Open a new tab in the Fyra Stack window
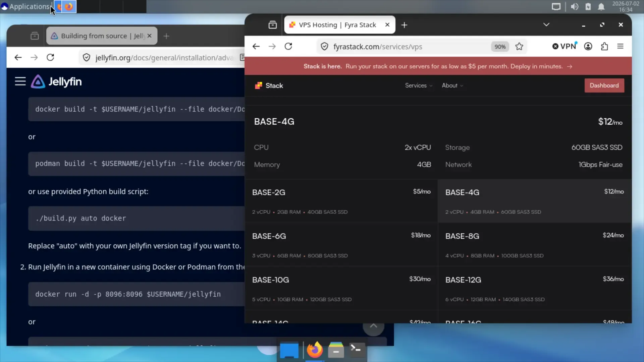Image resolution: width=644 pixels, height=362 pixels. pos(405,25)
